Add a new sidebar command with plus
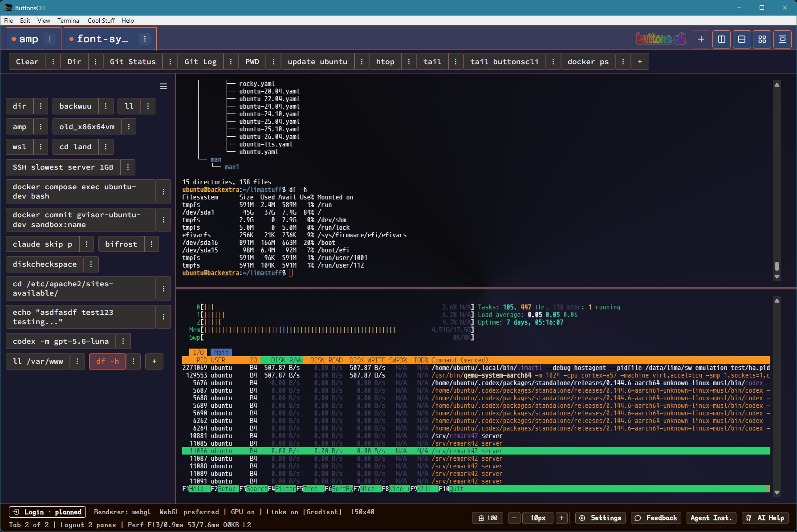Image resolution: width=797 pixels, height=532 pixels. (154, 361)
